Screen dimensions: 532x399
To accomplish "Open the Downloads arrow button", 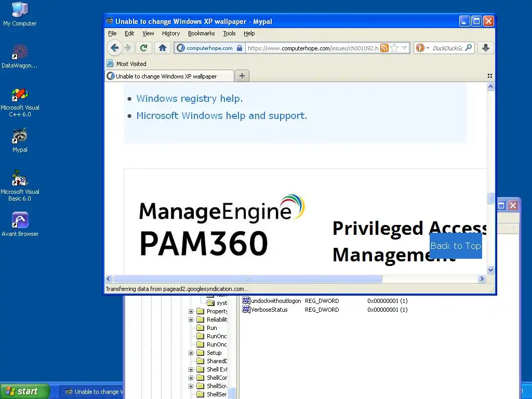I will pos(486,48).
